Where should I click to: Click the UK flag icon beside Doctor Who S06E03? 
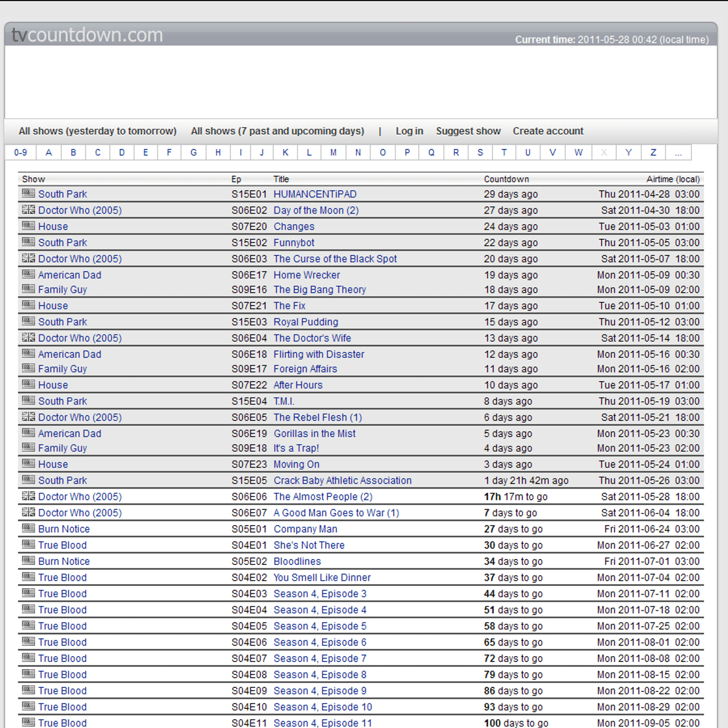[28, 258]
